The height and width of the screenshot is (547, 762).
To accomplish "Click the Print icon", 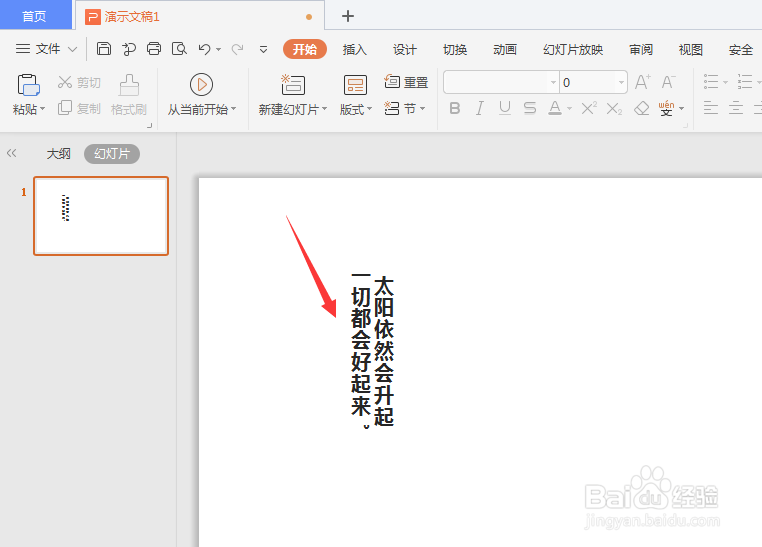I will point(154,49).
